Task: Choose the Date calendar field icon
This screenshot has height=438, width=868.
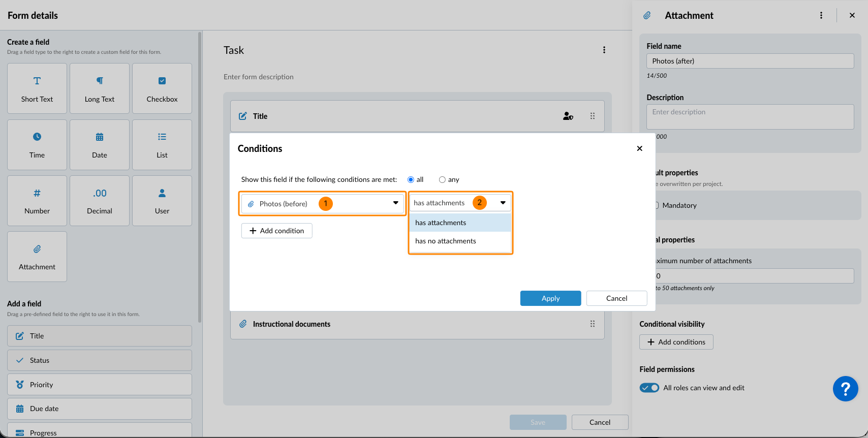Action: [x=100, y=137]
